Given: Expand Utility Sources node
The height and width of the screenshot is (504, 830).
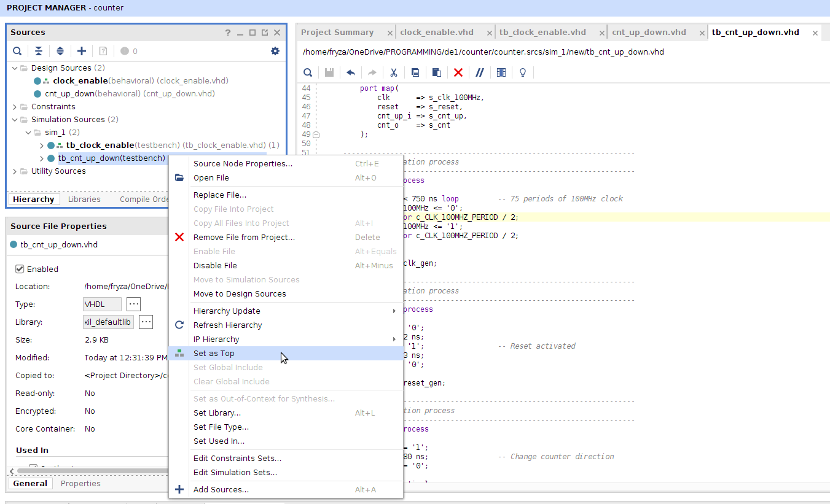Looking at the screenshot, I should [15, 171].
